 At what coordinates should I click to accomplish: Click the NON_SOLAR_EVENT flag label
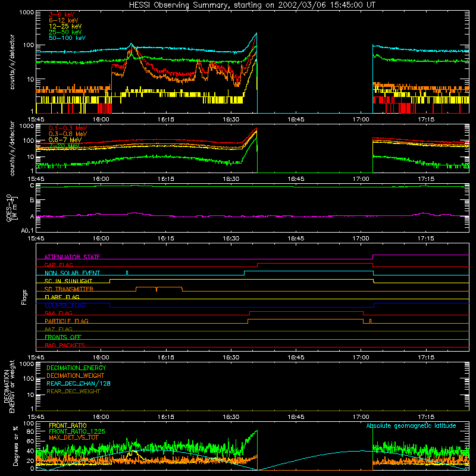pyautogui.click(x=72, y=273)
